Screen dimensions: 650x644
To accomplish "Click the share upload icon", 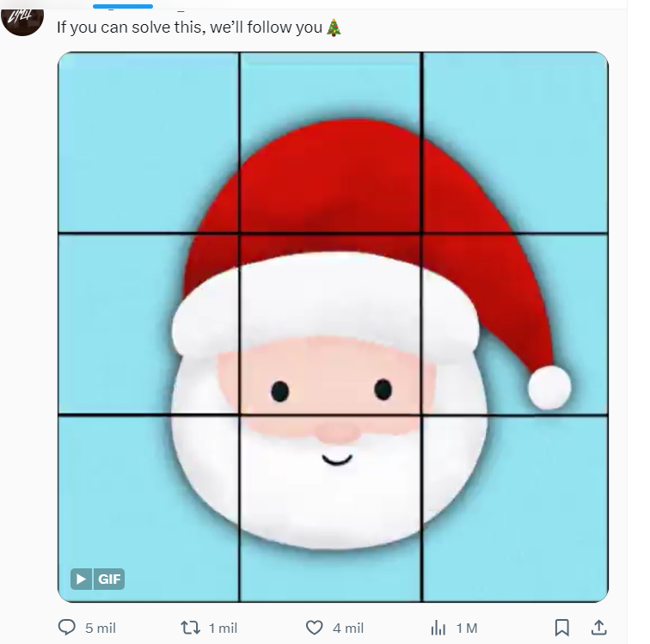I will (598, 627).
